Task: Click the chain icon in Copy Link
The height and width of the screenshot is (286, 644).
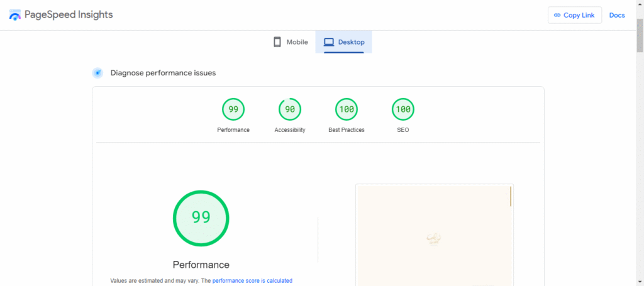Action: click(557, 15)
